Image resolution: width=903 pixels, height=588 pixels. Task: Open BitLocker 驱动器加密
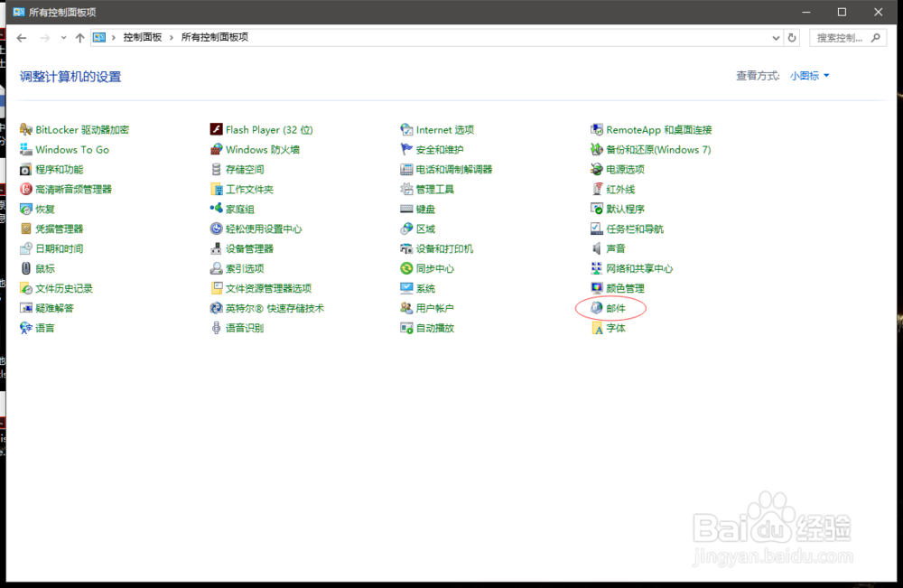[81, 129]
